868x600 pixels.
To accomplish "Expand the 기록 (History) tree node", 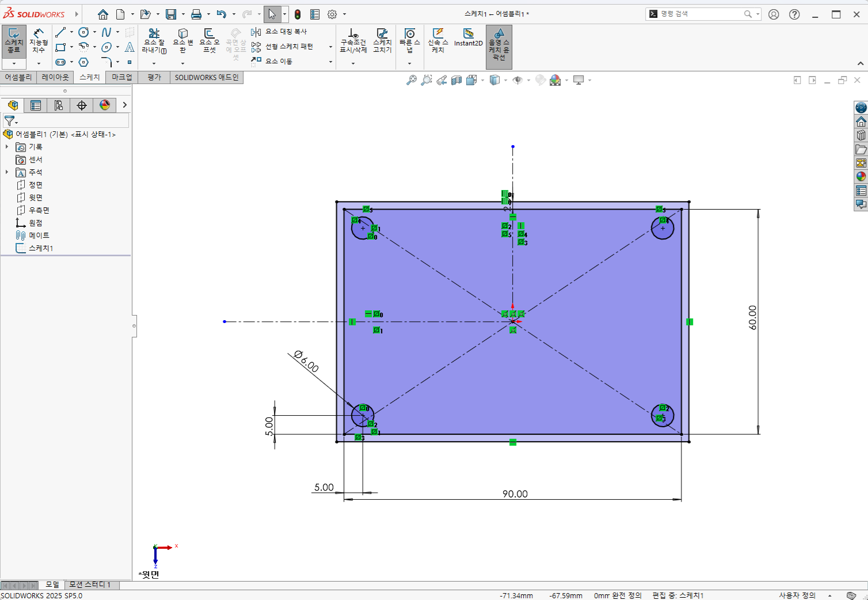I will 7,147.
